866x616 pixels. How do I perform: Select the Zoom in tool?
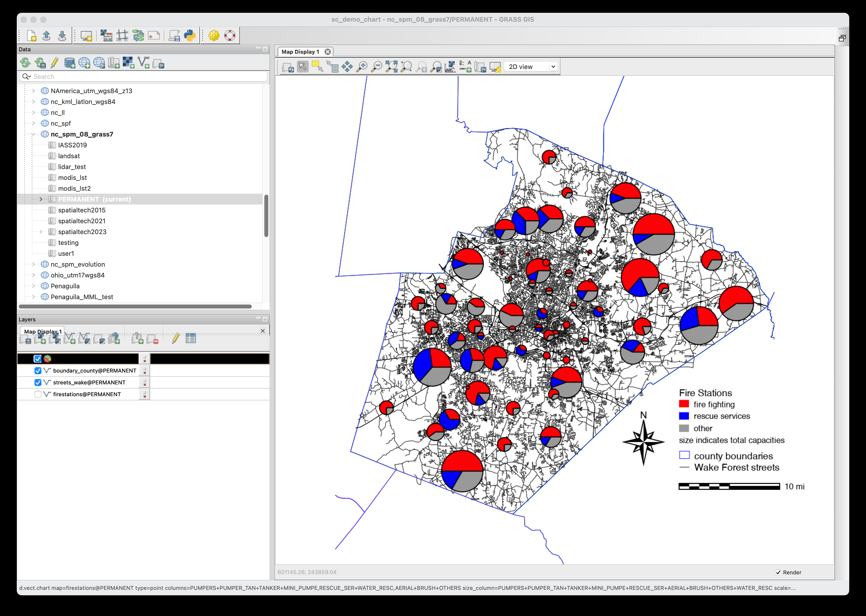[362, 67]
